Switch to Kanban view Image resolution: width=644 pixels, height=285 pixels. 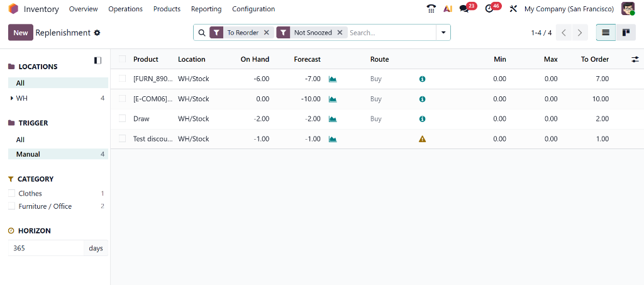(626, 33)
